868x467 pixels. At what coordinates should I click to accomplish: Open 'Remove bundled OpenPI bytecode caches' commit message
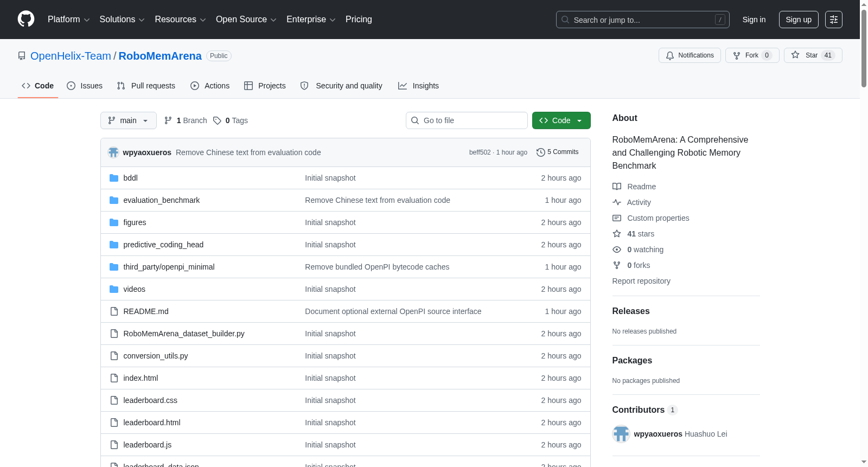[377, 267]
